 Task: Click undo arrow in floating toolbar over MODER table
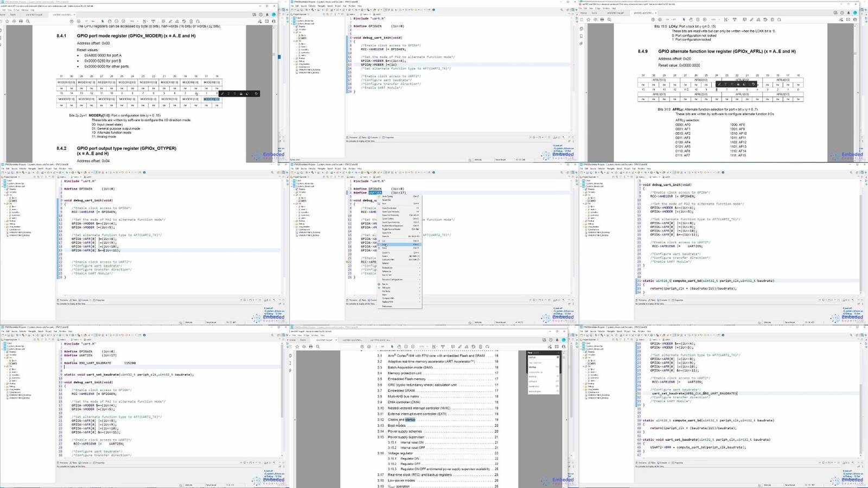tap(256, 93)
